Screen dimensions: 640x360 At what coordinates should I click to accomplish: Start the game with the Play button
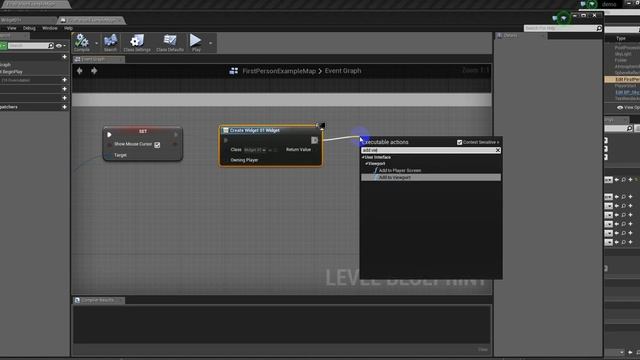(x=196, y=42)
